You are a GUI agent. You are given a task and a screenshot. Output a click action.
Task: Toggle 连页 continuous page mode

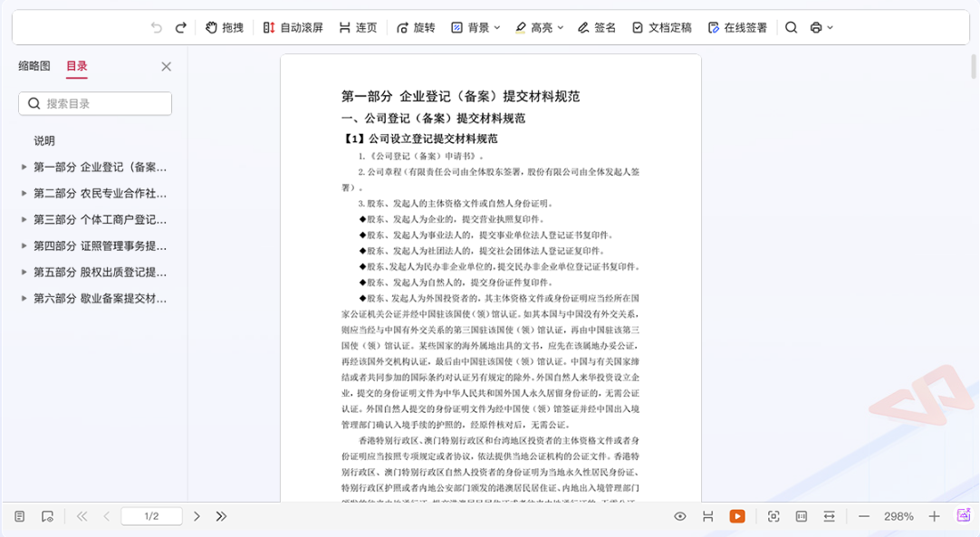(358, 28)
